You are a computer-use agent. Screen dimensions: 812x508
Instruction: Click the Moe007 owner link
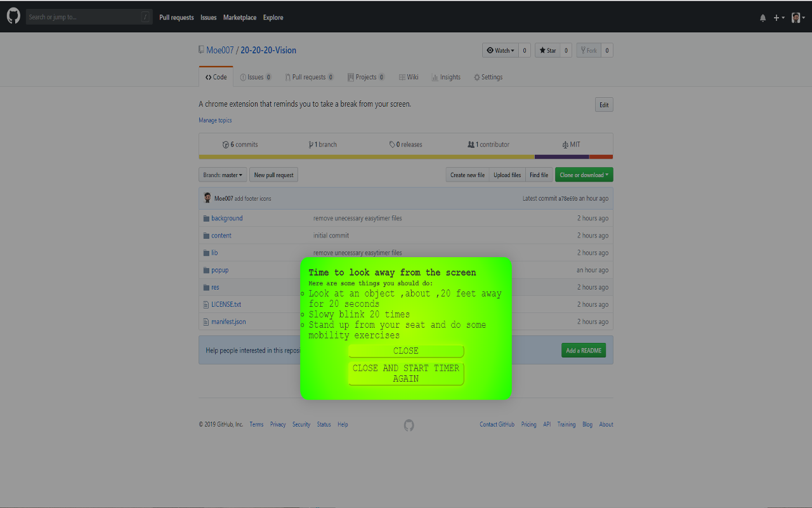click(x=220, y=50)
